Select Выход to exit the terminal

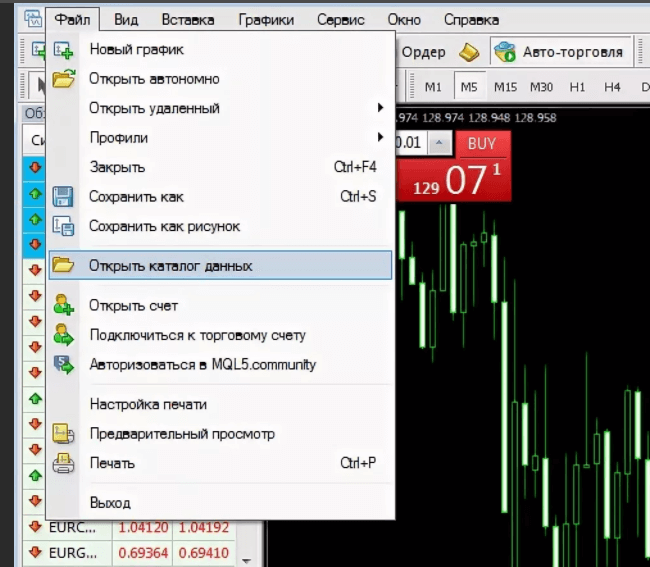110,502
